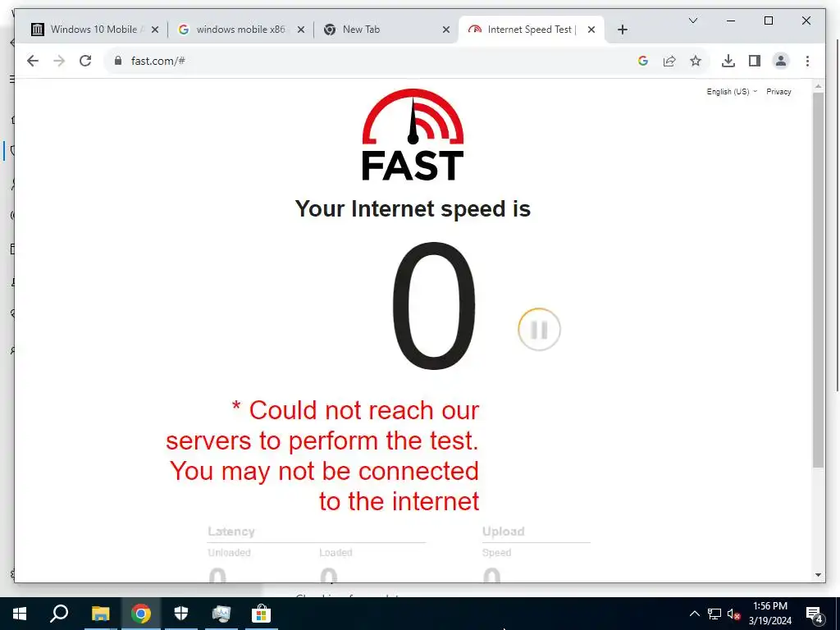Reload the fast.com page
Screen dimensions: 840x630
click(x=85, y=61)
